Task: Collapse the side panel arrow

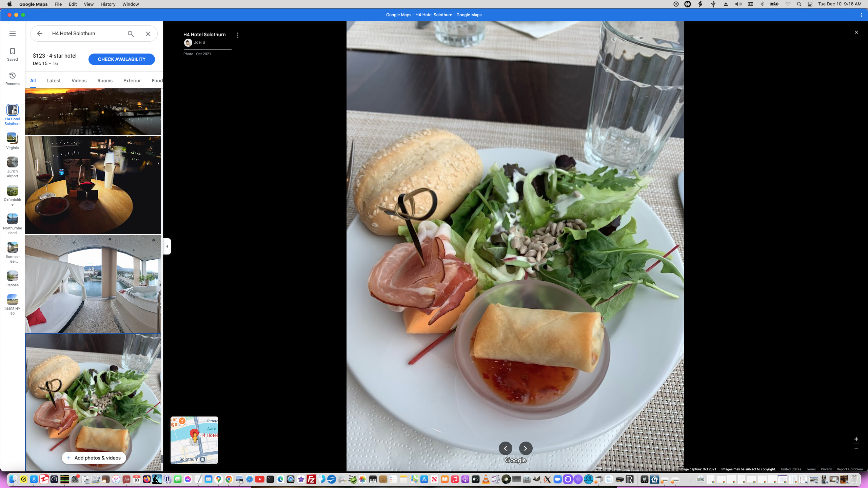Action: click(167, 246)
